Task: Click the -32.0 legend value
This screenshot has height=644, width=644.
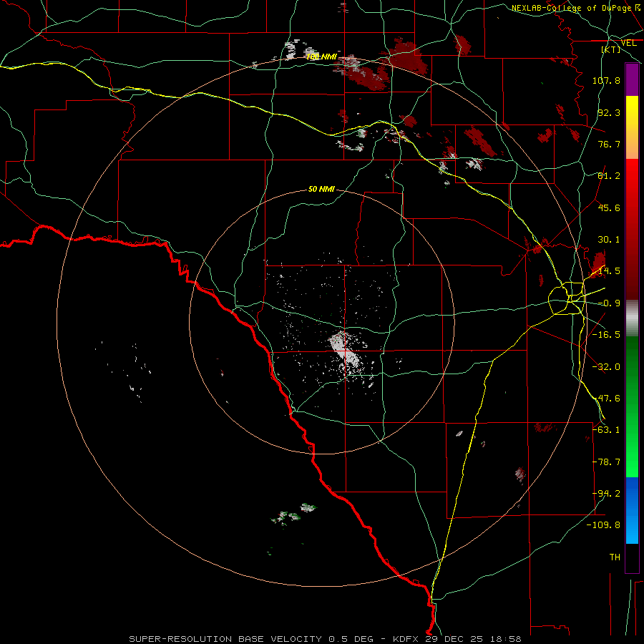Action: click(x=606, y=367)
